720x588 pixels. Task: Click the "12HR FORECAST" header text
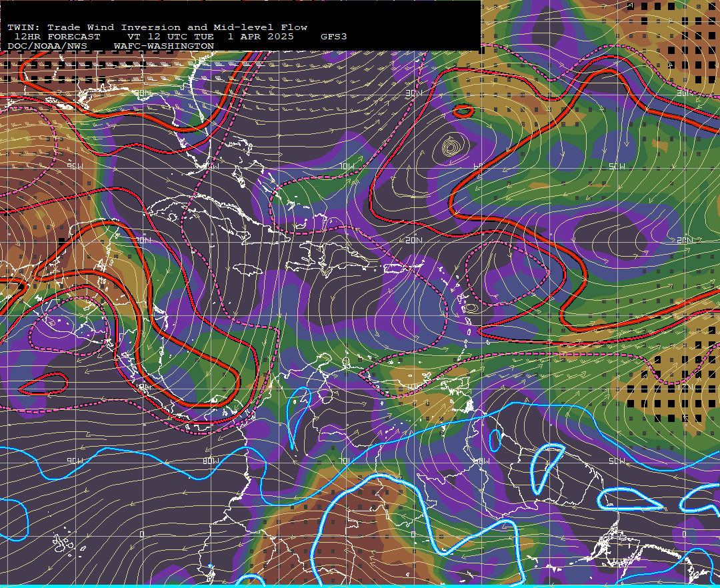click(x=57, y=37)
